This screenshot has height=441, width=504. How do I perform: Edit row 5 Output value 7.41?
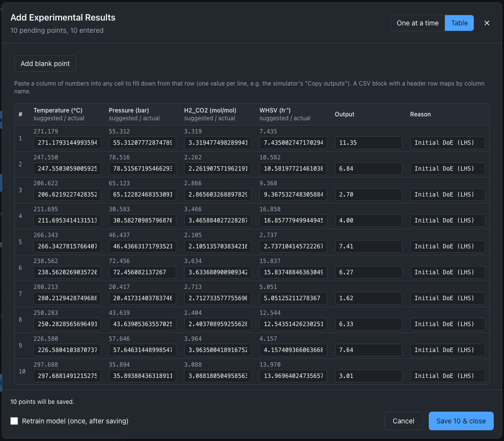pyautogui.click(x=368, y=246)
